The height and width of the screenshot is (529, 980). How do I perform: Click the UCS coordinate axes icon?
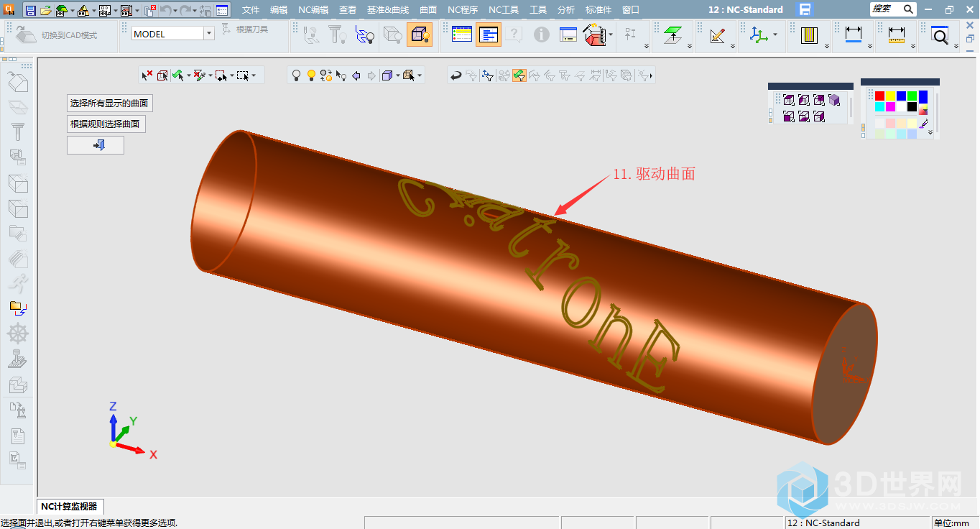pos(759,34)
